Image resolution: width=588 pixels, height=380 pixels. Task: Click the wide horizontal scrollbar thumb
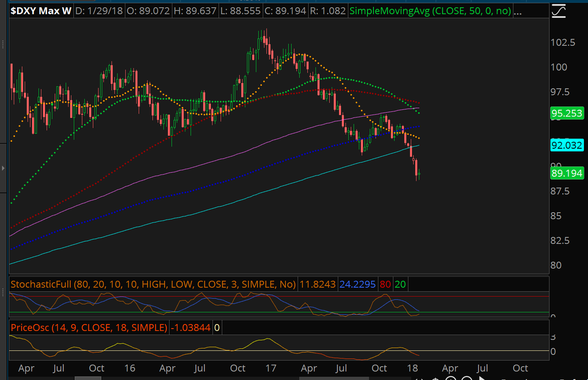(334, 378)
